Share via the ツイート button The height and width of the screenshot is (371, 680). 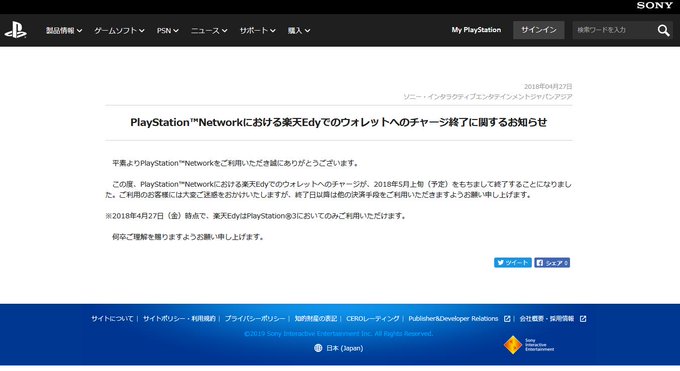[x=513, y=263]
